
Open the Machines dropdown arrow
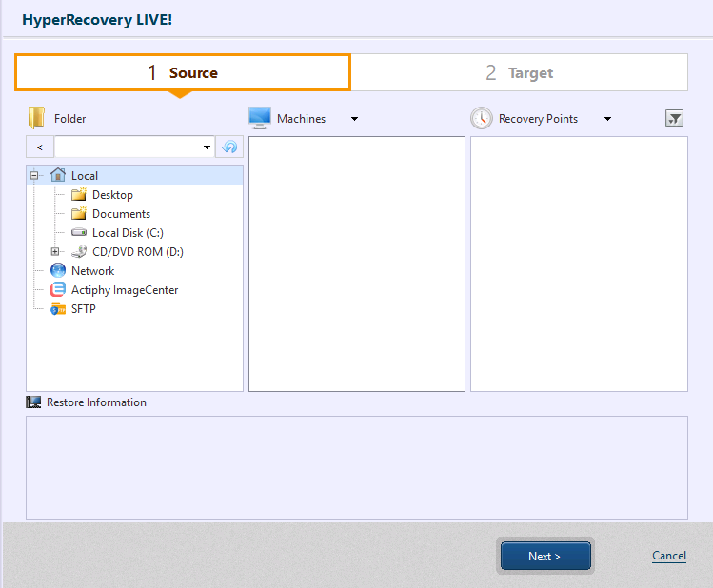[x=354, y=119]
